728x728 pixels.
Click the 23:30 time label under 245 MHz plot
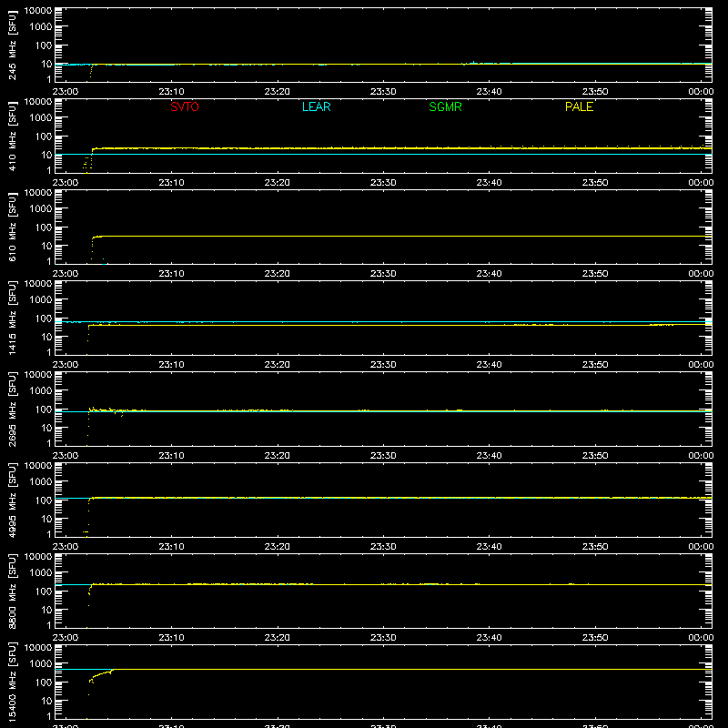click(x=383, y=92)
